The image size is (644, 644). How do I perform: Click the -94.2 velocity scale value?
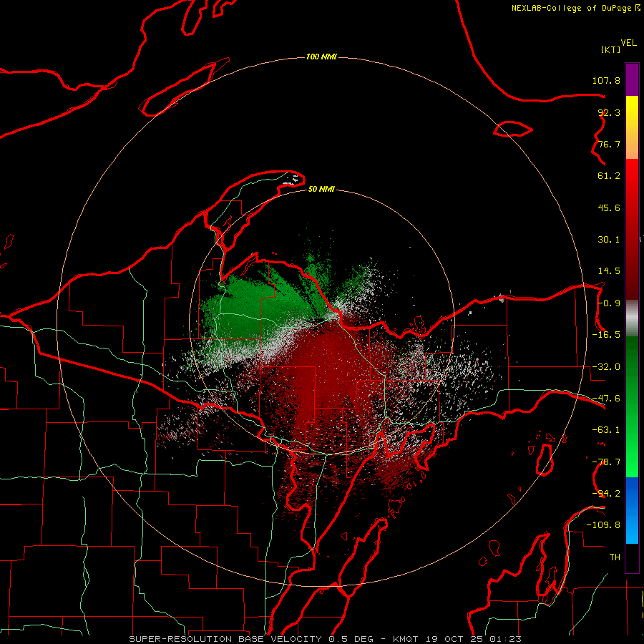[606, 494]
